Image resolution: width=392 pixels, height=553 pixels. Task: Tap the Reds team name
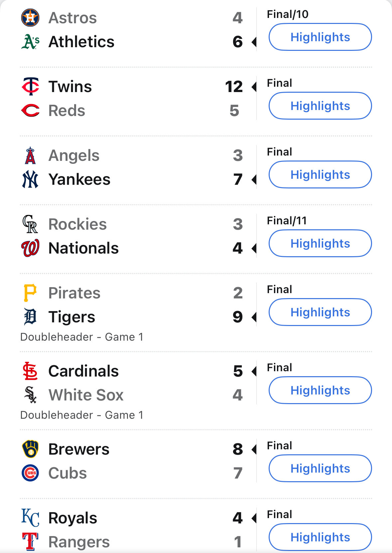click(x=67, y=110)
